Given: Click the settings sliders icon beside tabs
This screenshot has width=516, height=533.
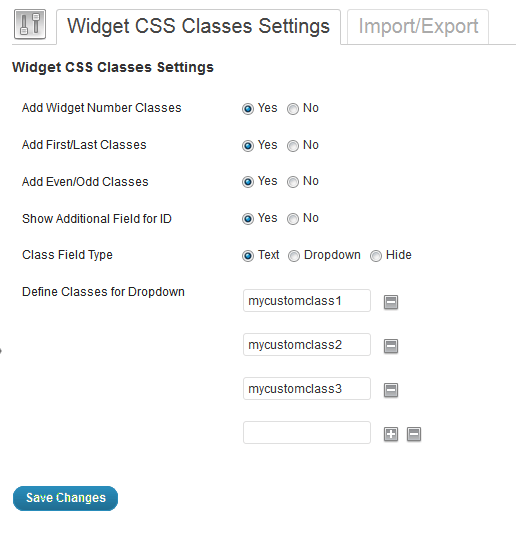Looking at the screenshot, I should pos(30,24).
